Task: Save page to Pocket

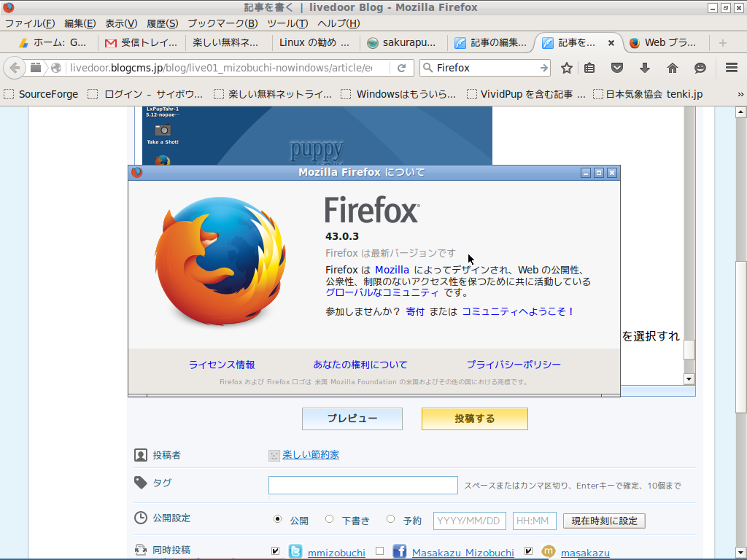Action: 617,68
